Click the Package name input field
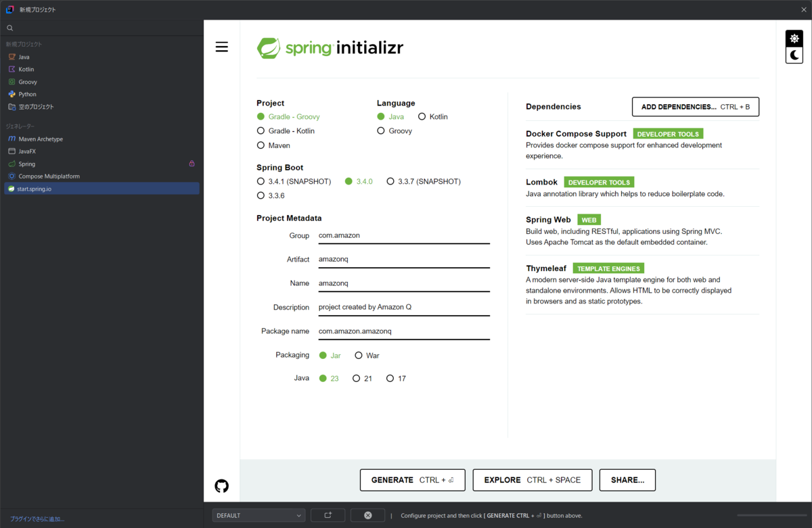Screen dimensions: 812x528 coord(404,331)
